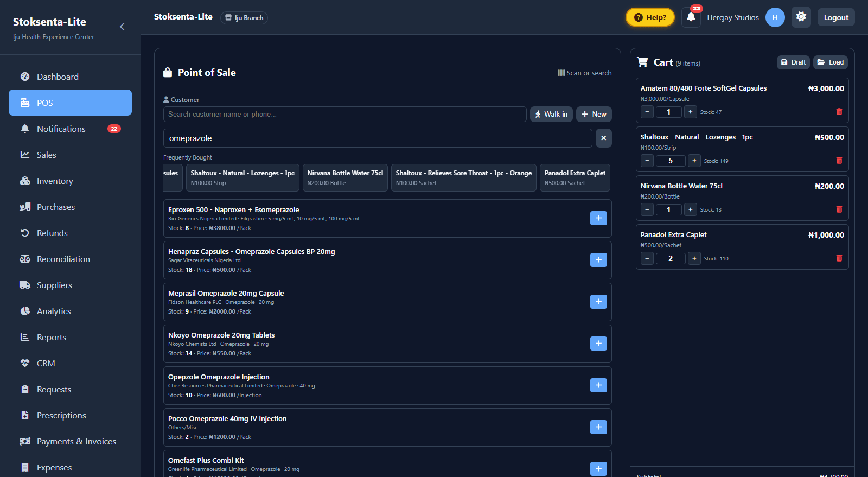Viewport: 868px width, 477px height.
Task: Click the Point of Sale bag icon
Action: [x=168, y=72]
